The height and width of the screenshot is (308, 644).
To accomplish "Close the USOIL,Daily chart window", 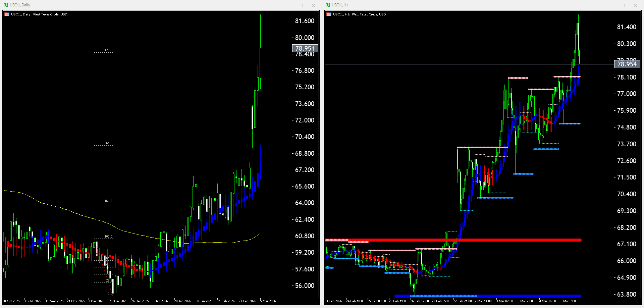I will (313, 5).
